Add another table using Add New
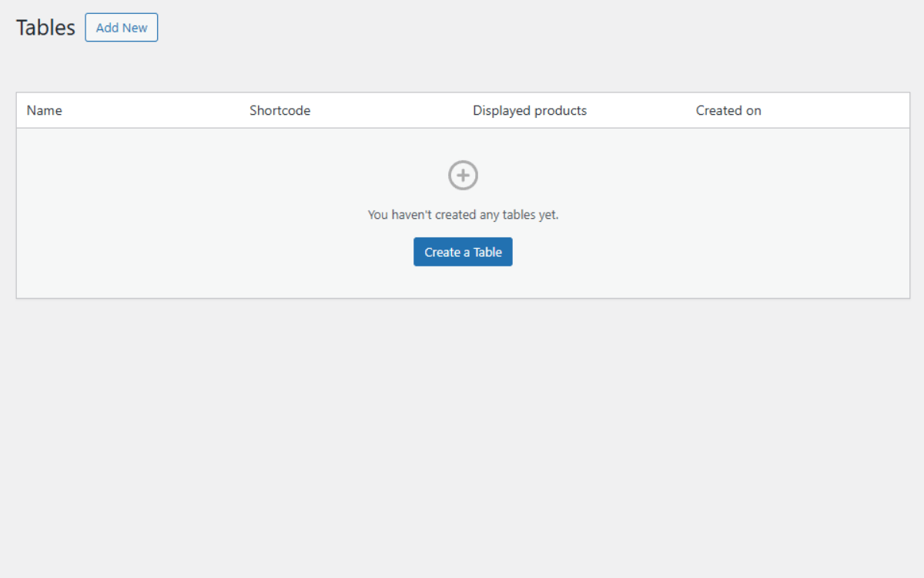Viewport: 924px width, 578px height. [x=121, y=27]
